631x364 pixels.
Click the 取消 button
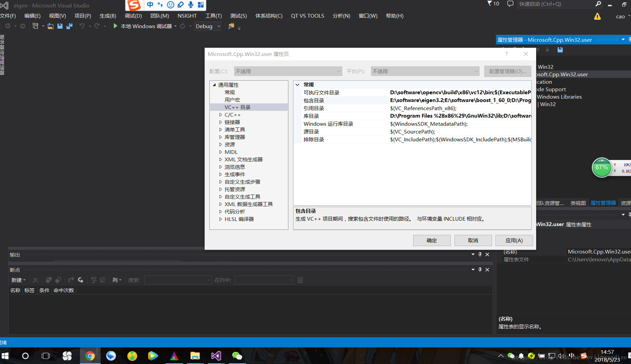473,240
